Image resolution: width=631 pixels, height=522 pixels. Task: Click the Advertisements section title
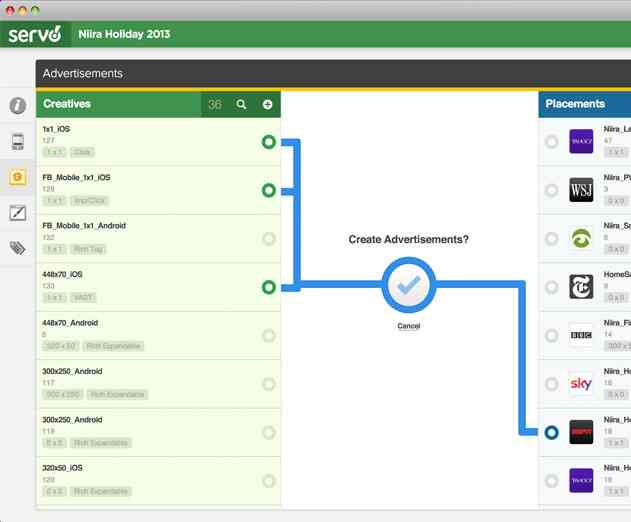pos(83,74)
